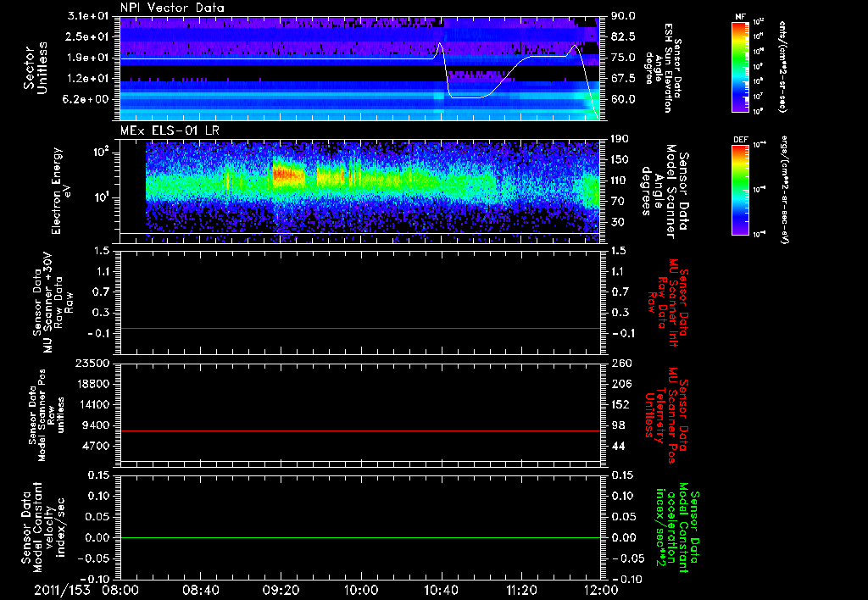Click the "75.0" sun elevation tick label
The width and height of the screenshot is (868, 600).
[x=623, y=58]
